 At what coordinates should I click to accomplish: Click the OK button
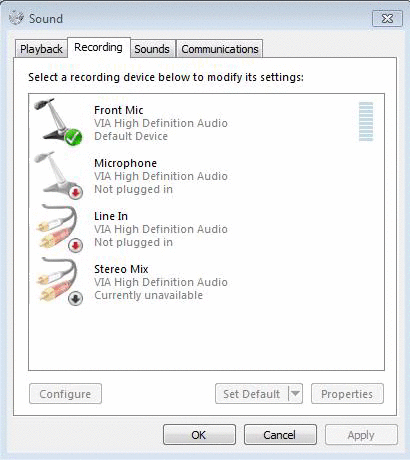click(199, 435)
